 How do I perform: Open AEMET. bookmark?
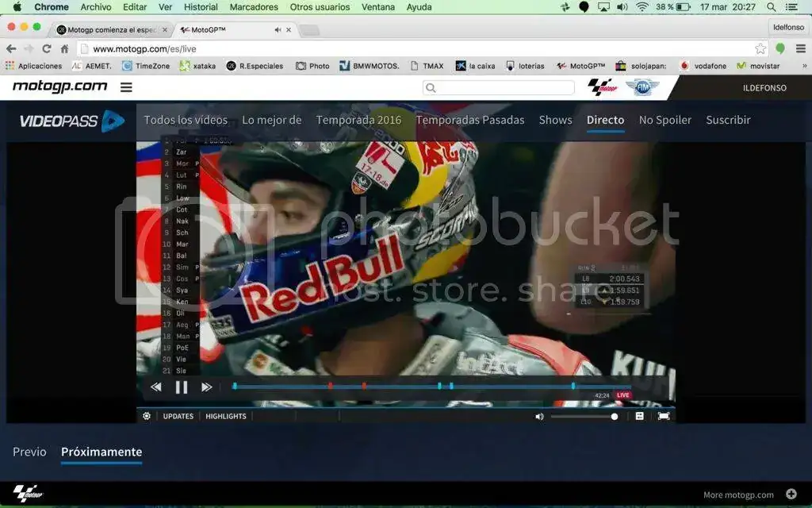(92, 66)
